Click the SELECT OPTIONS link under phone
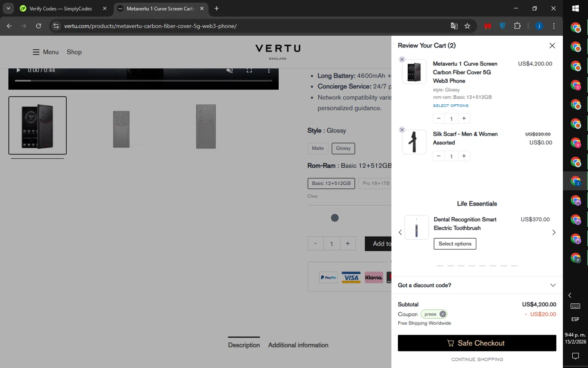The width and height of the screenshot is (588, 368). [x=450, y=106]
